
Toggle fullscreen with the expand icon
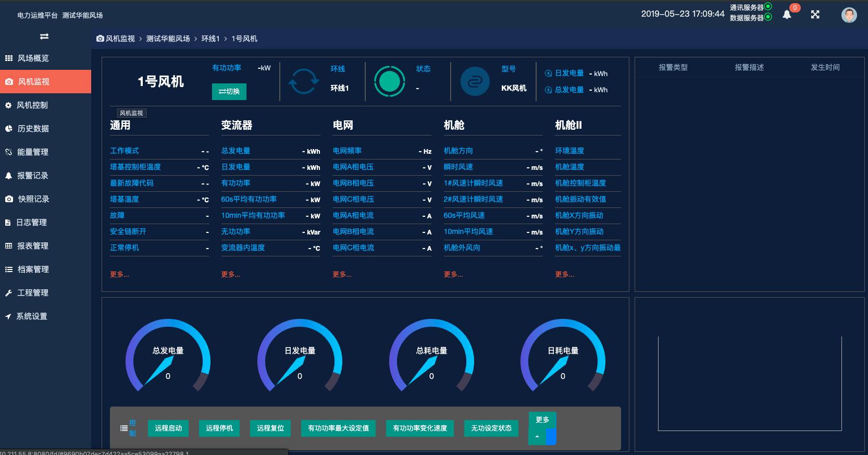pos(815,15)
